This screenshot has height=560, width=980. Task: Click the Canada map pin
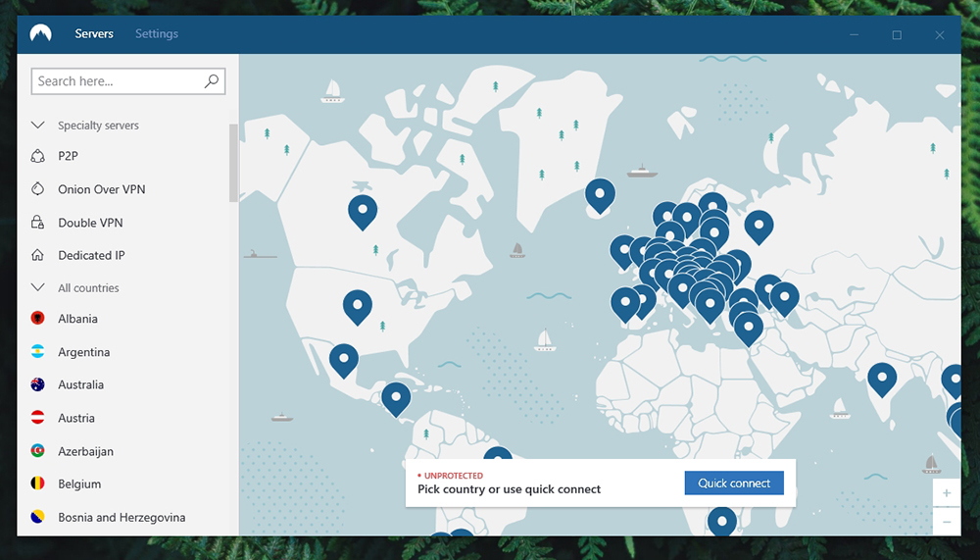click(363, 211)
